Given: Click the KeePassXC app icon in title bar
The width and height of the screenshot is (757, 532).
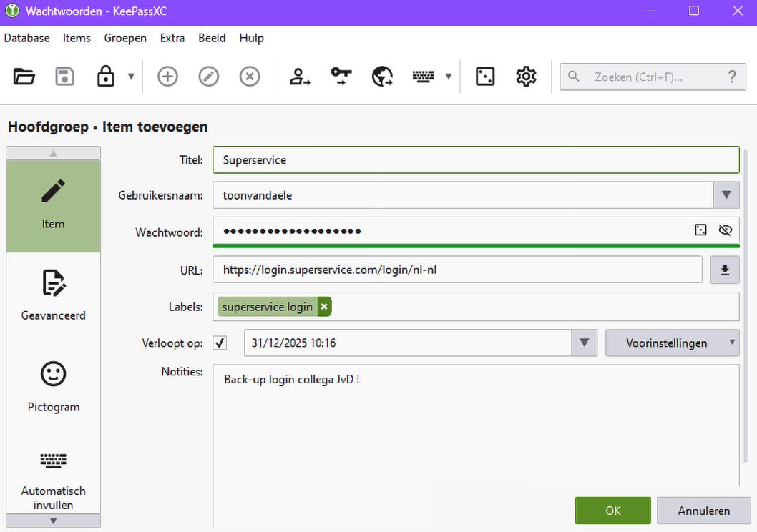Looking at the screenshot, I should tap(12, 11).
